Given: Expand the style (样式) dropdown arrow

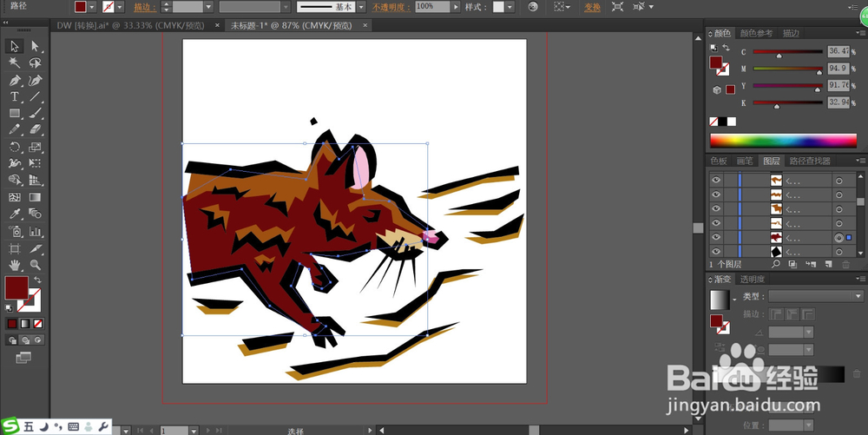Looking at the screenshot, I should click(510, 7).
